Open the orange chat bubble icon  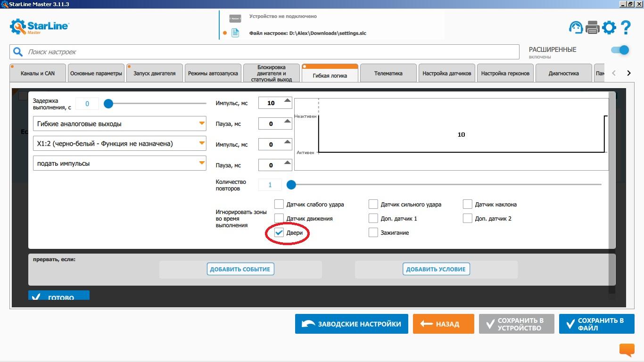click(x=627, y=350)
